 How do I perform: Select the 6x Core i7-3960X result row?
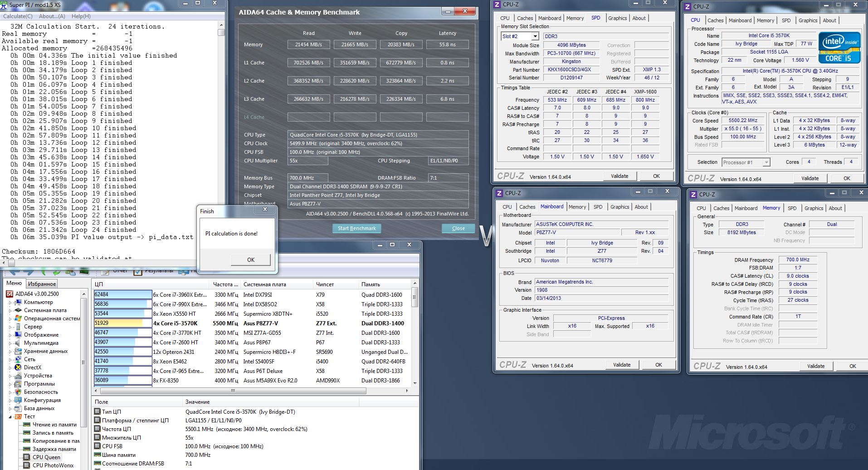point(251,295)
